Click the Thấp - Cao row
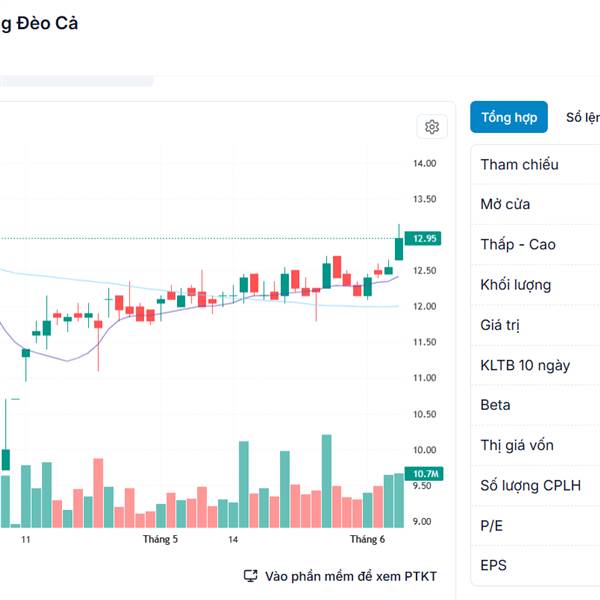600x600 pixels. 535,244
